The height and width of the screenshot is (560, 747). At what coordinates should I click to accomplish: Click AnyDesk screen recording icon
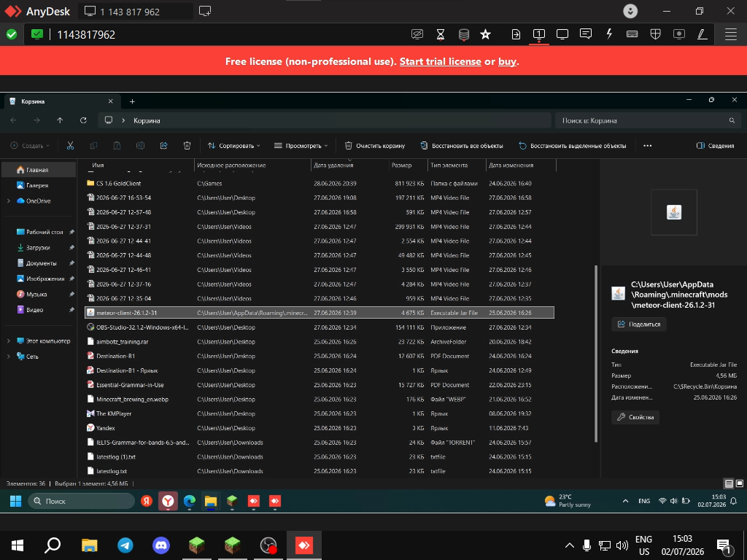point(679,34)
